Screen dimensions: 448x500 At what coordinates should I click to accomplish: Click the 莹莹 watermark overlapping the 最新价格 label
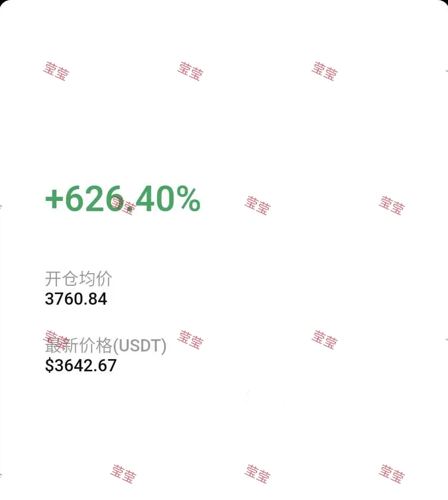tap(56, 340)
